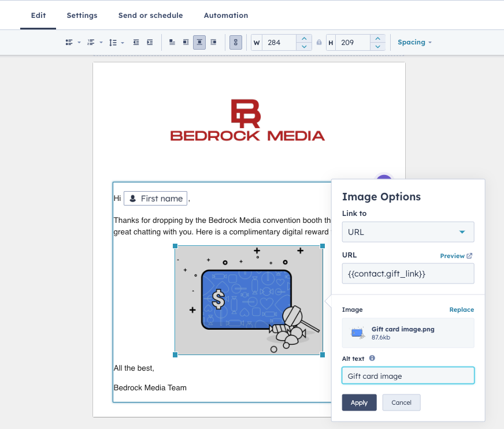The image size is (504, 429).
Task: Focus the Alt text input field
Action: pos(408,376)
